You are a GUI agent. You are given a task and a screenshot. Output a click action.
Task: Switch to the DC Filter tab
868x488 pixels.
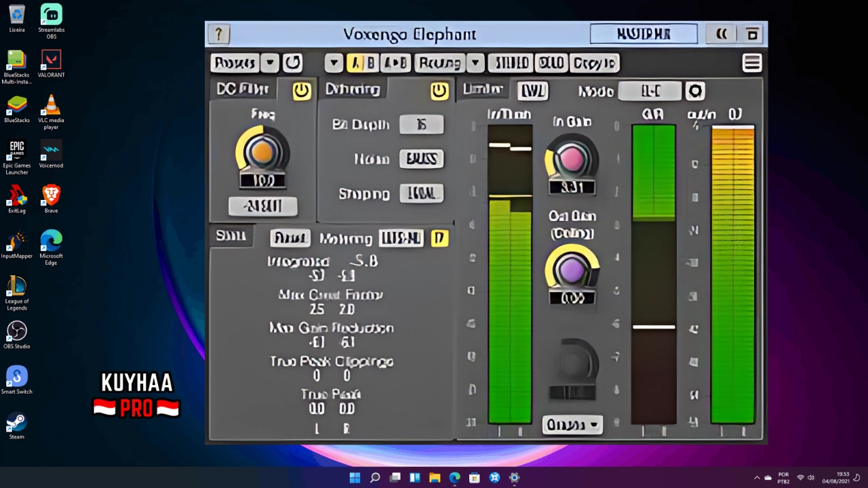click(243, 89)
